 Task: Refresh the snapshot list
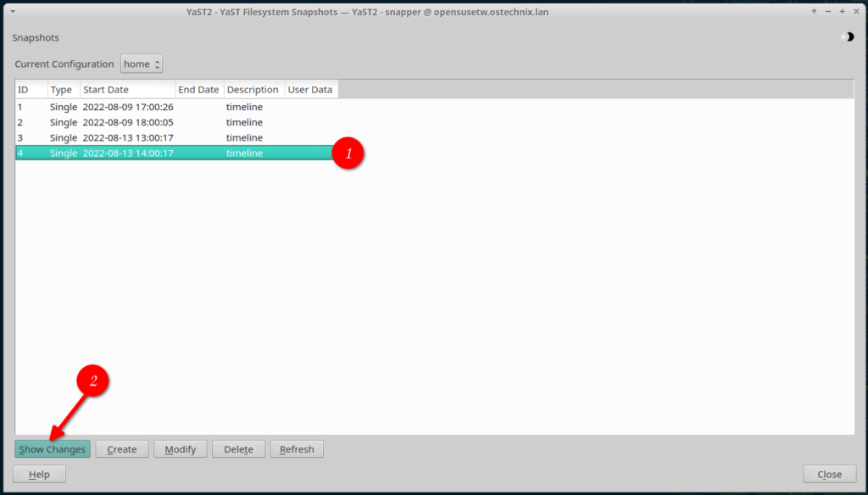[x=296, y=448]
